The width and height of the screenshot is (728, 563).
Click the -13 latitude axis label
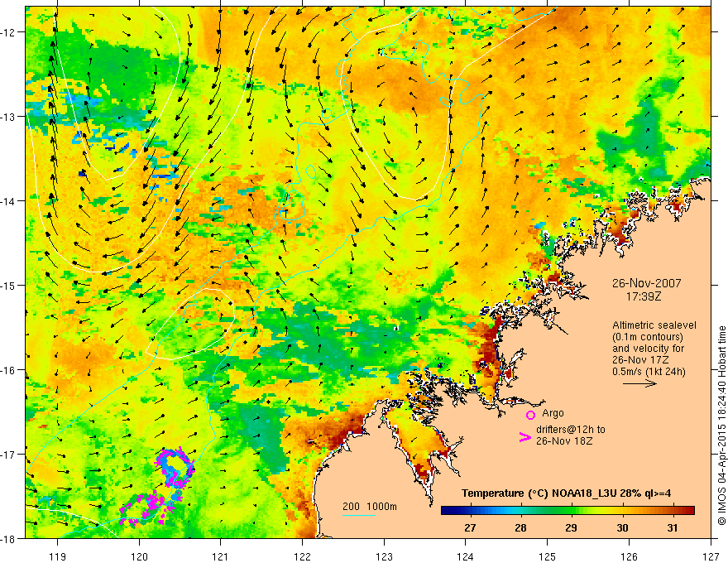[8, 117]
